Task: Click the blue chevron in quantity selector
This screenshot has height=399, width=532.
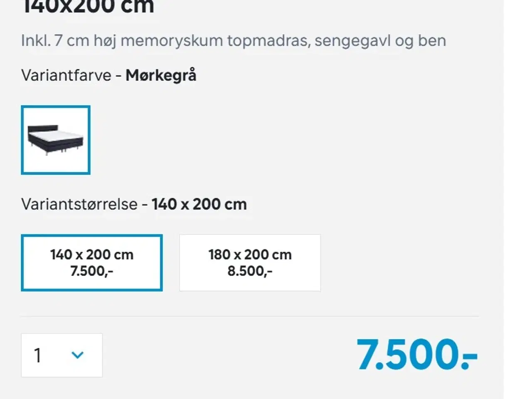Action: (x=77, y=355)
